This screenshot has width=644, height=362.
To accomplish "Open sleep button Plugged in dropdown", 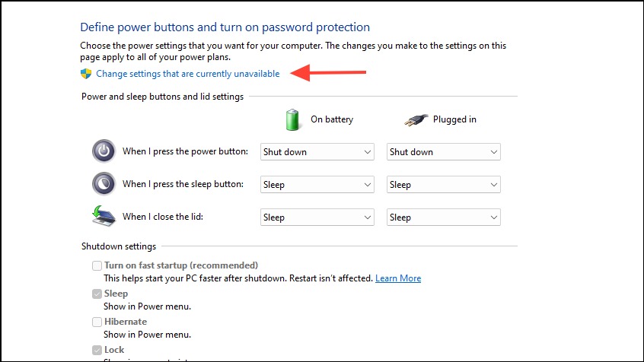I will [444, 185].
